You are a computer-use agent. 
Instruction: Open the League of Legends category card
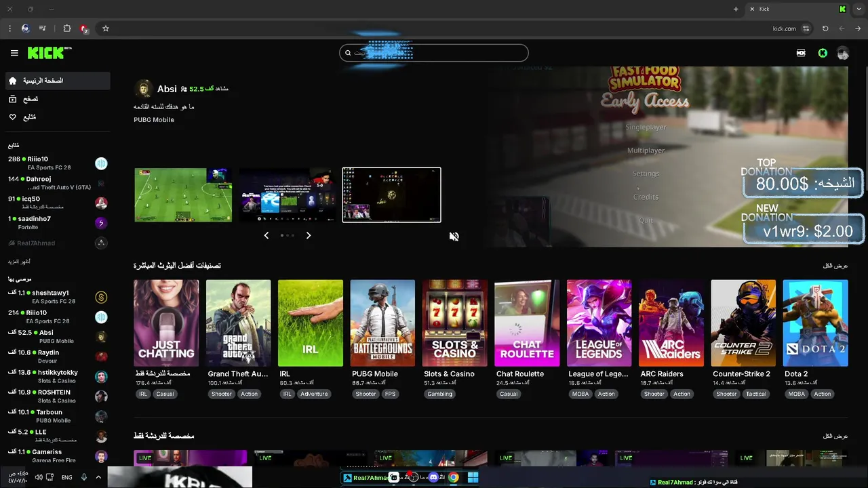coord(599,323)
